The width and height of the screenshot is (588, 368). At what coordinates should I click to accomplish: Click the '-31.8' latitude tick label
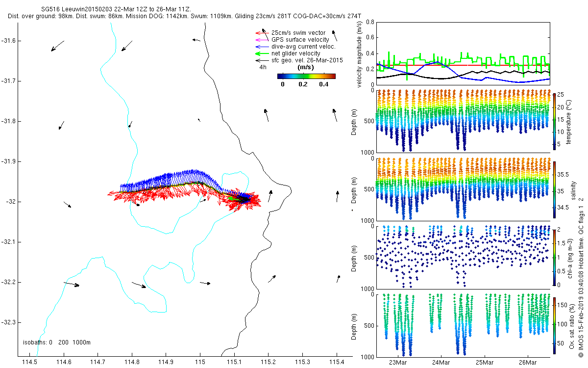[x=8, y=121]
